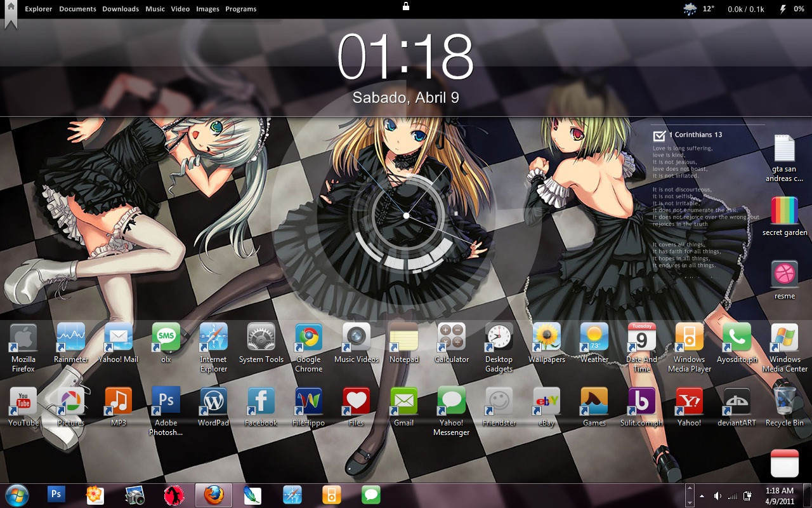Image resolution: width=812 pixels, height=508 pixels.
Task: Open the olx SMS-style shortcut
Action: pos(166,337)
